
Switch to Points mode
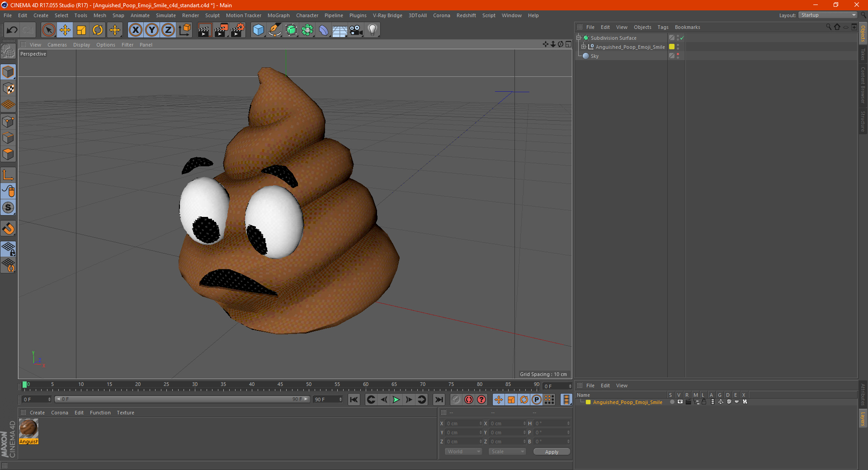click(x=8, y=122)
